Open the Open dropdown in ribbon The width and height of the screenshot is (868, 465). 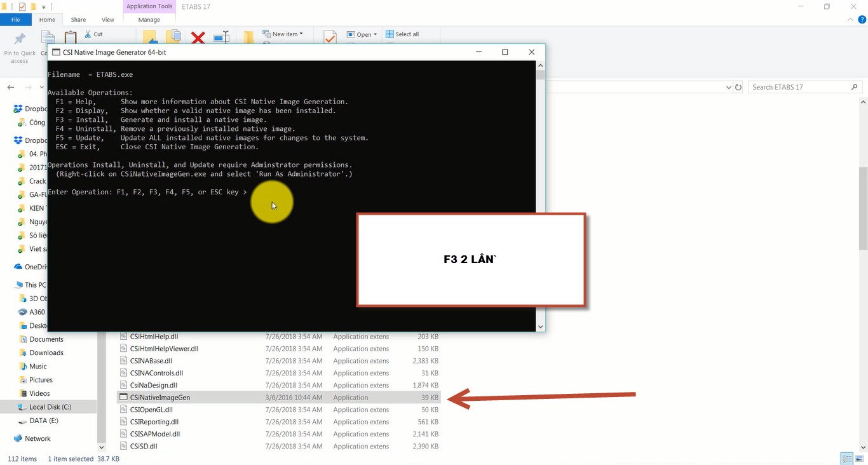click(x=362, y=34)
